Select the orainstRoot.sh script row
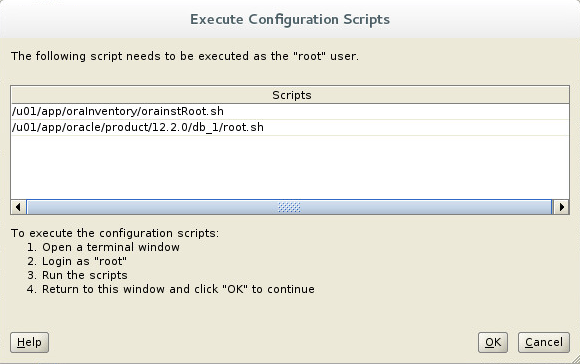 (290, 111)
